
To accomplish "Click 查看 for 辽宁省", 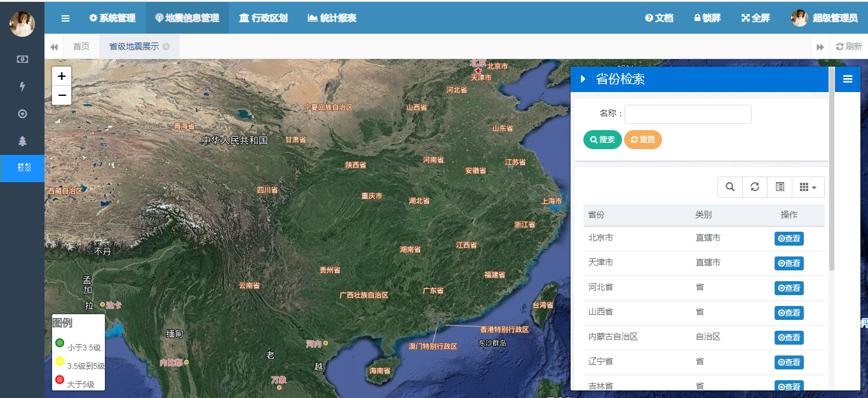I will [x=789, y=362].
